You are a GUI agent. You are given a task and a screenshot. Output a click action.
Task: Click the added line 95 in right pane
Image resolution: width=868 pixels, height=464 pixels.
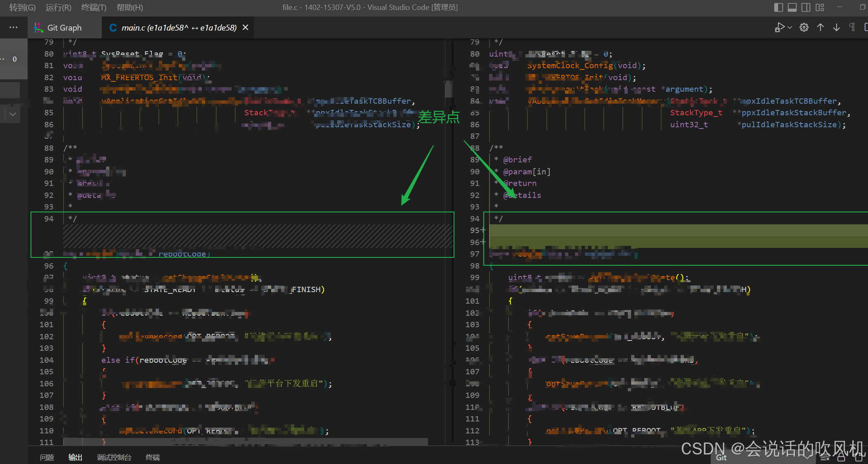(679, 230)
